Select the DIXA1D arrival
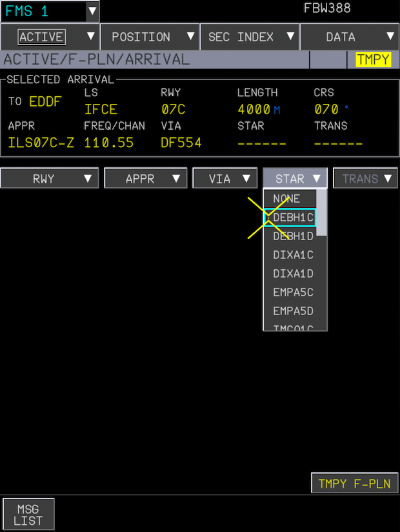The height and width of the screenshot is (532, 400). point(290,274)
